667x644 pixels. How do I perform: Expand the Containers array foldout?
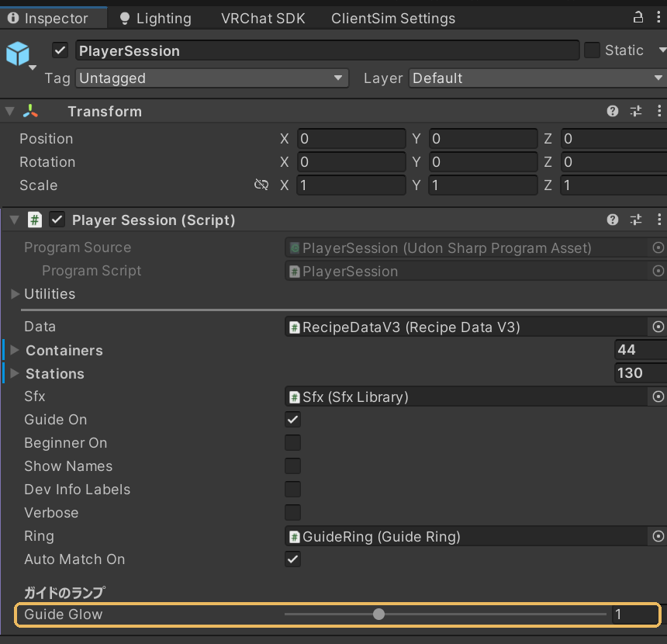click(15, 350)
